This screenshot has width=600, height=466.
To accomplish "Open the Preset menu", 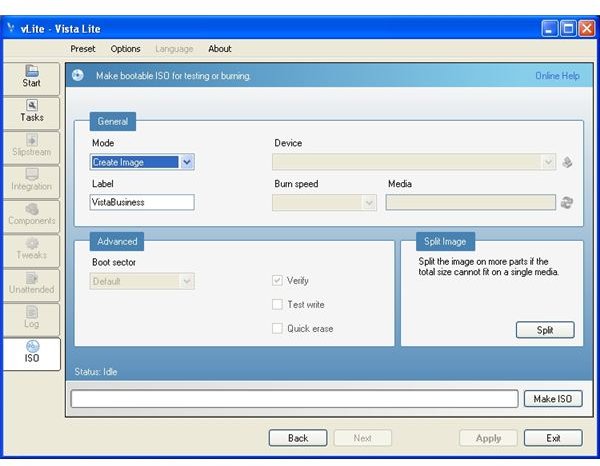I will point(83,49).
